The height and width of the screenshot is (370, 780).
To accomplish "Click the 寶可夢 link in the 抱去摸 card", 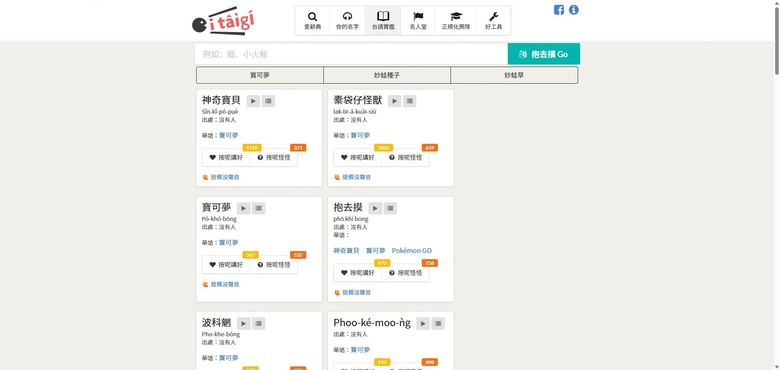I will tap(376, 251).
